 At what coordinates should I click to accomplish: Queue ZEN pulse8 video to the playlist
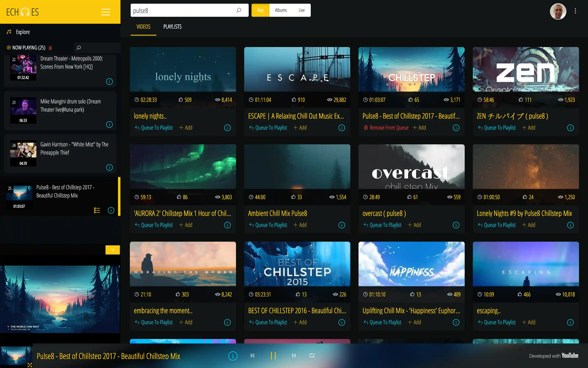[x=497, y=128]
